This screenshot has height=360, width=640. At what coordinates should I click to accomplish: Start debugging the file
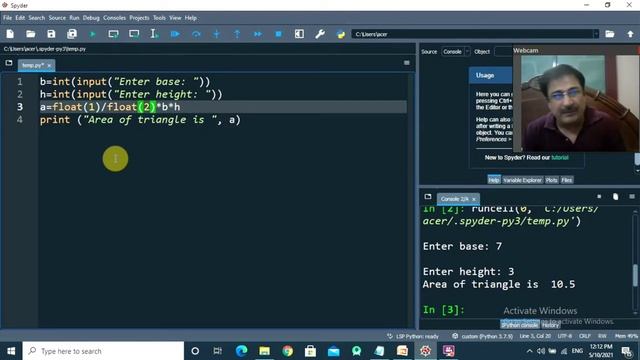pyautogui.click(x=175, y=34)
